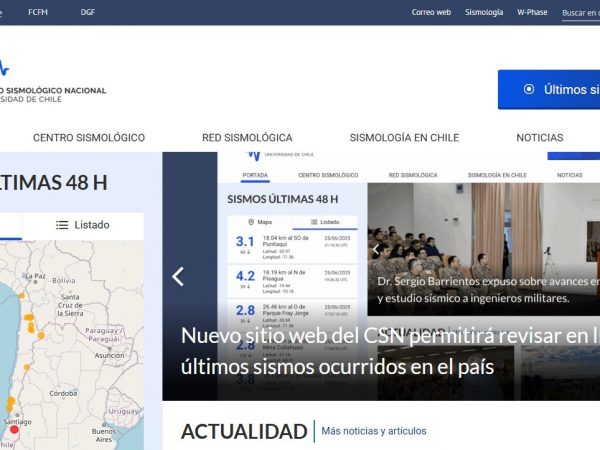Click the Santa Cruz de la Sierra label

coord(70,305)
